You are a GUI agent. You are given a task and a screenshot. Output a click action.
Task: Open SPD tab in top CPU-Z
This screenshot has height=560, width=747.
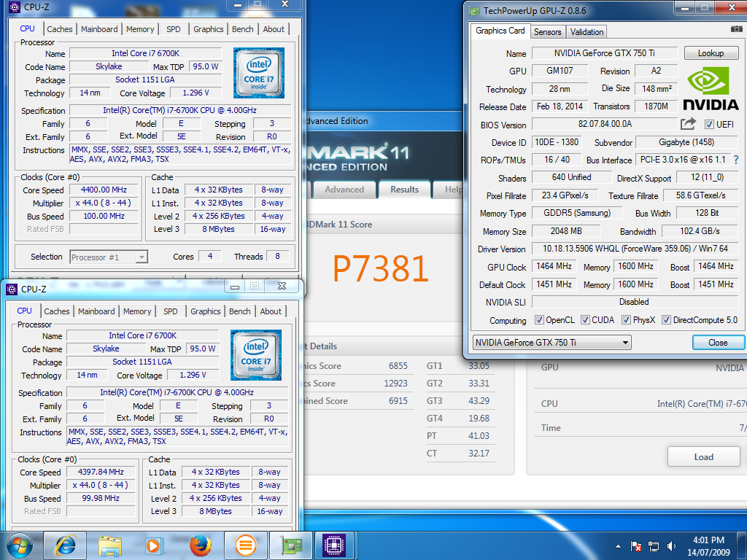pyautogui.click(x=174, y=29)
